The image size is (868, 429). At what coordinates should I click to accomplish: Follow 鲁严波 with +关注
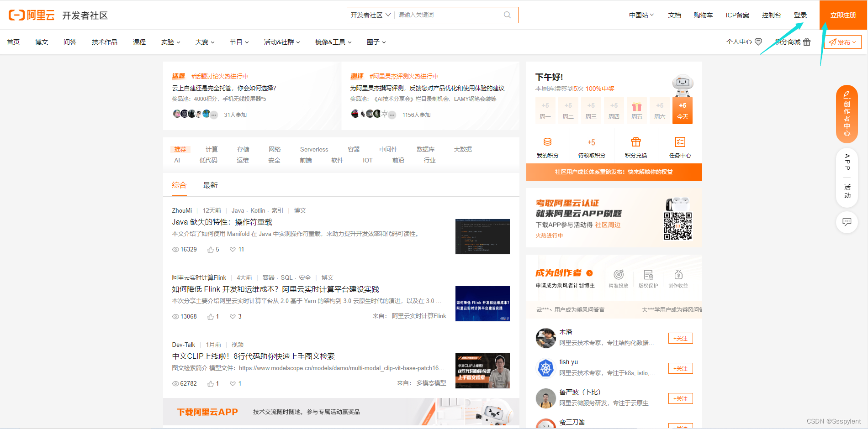click(x=681, y=398)
